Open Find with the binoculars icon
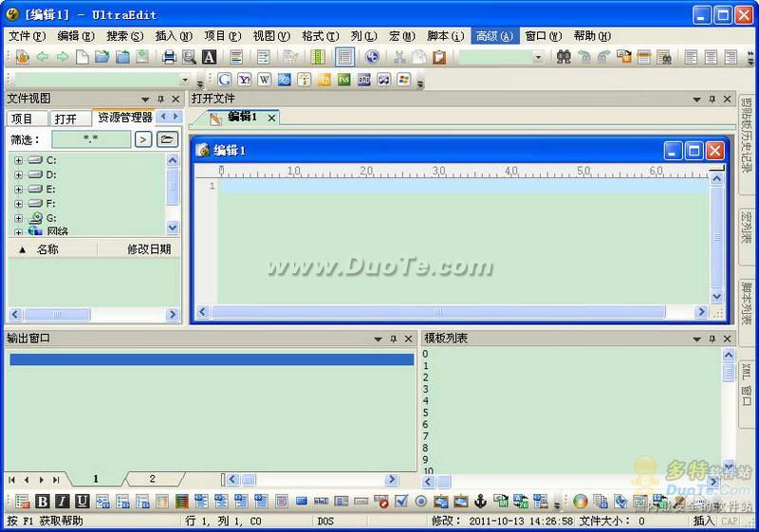Image resolution: width=759 pixels, height=532 pixels. 564,57
